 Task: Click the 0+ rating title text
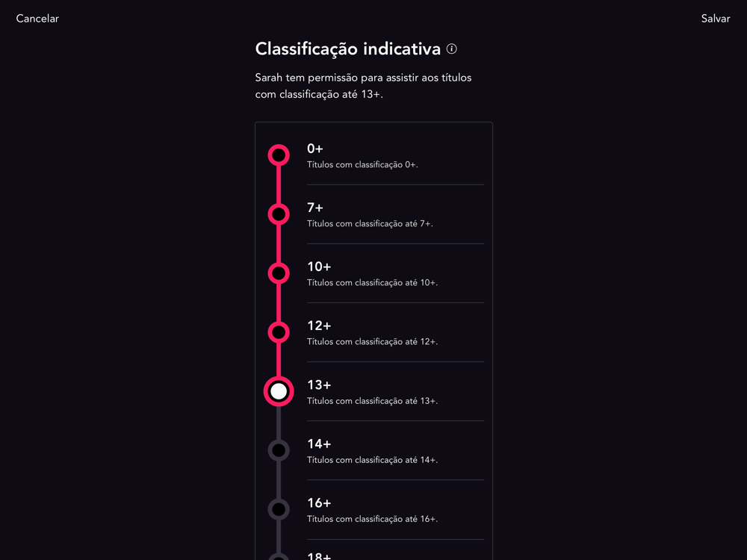tap(315, 149)
